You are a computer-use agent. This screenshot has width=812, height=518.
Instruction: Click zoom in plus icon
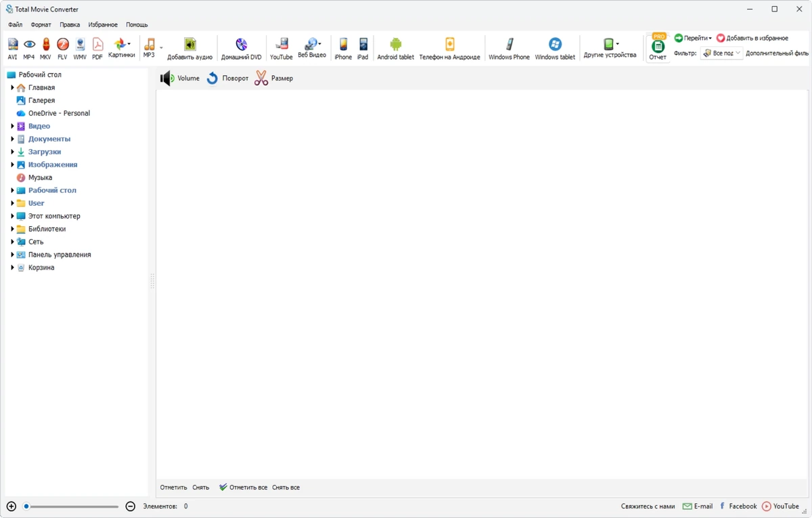coord(12,506)
